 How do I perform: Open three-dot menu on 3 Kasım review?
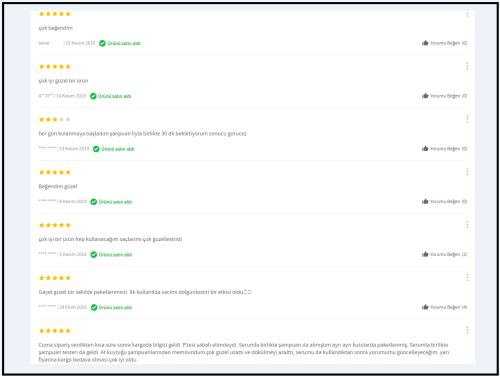[x=467, y=225]
